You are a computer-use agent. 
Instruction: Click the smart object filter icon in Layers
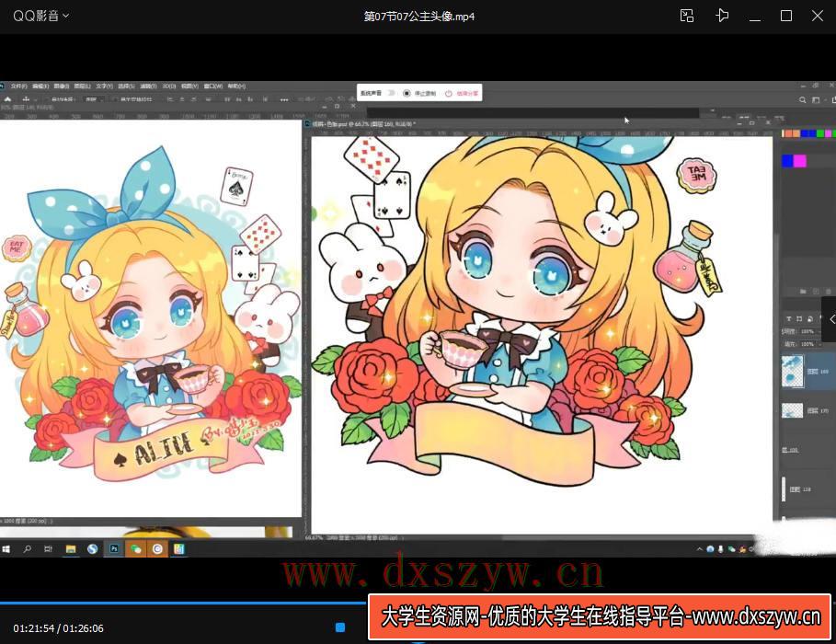pyautogui.click(x=810, y=318)
